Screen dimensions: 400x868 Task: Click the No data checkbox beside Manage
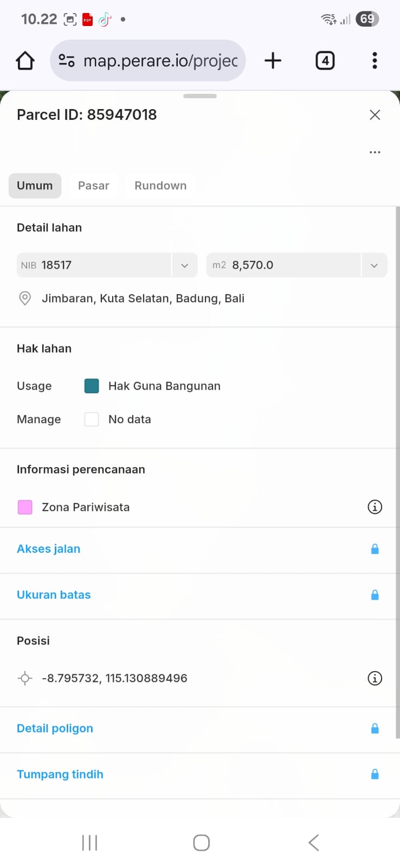point(92,419)
